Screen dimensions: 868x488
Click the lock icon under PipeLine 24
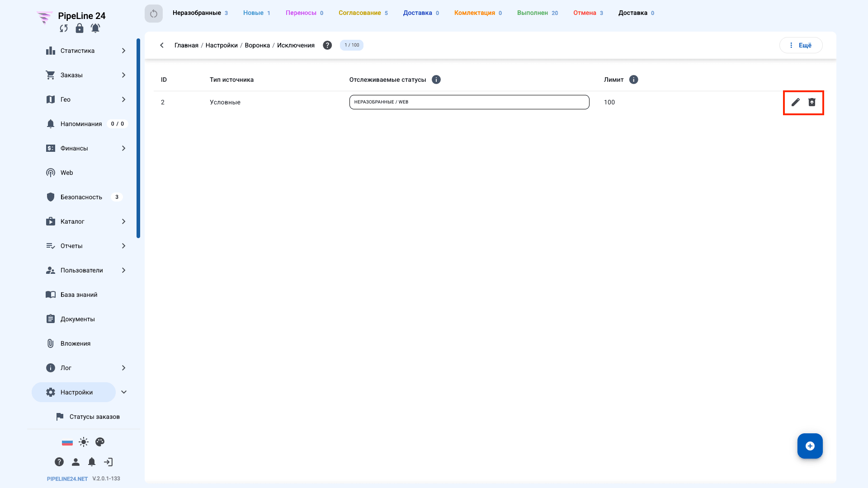pos(80,28)
